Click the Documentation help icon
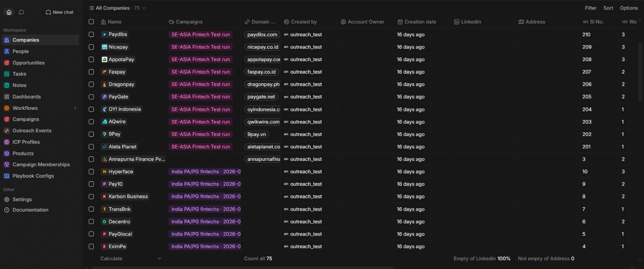Viewport: 644px width, 269px height. click(x=6, y=210)
